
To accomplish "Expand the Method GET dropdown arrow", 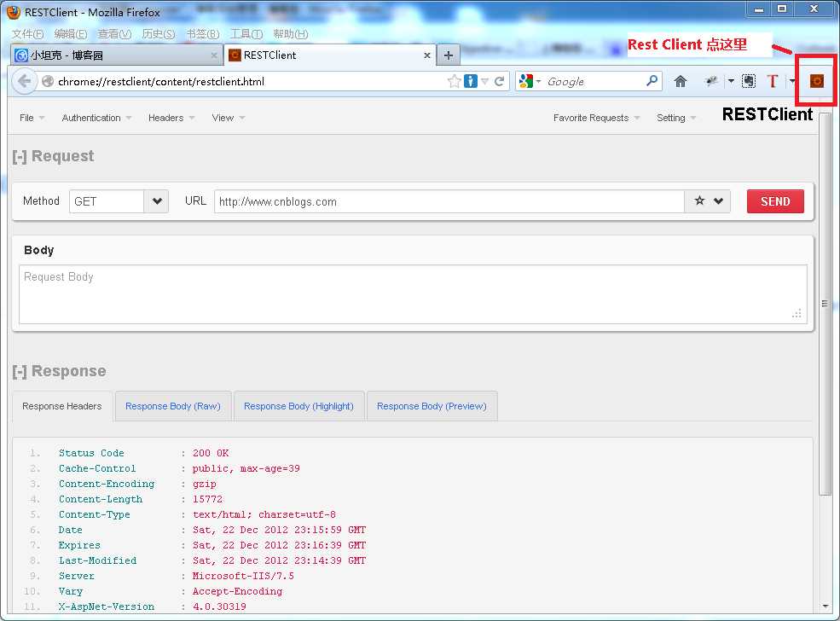I will pos(156,201).
